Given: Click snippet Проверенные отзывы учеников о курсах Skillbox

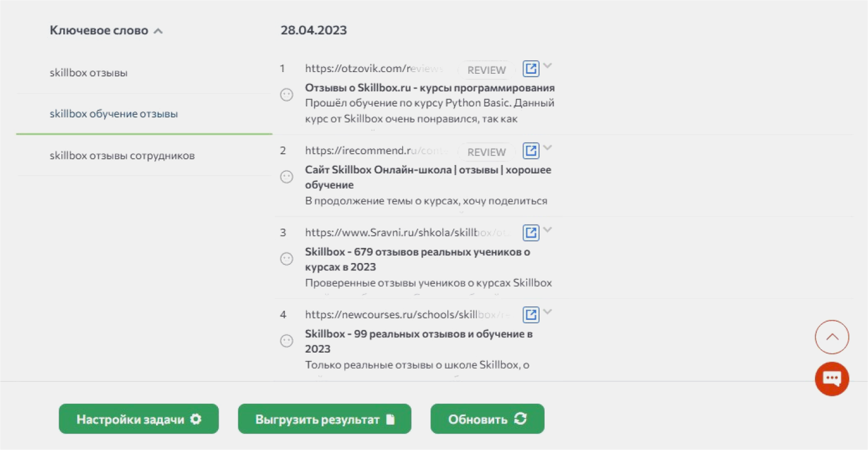Looking at the screenshot, I should (429, 283).
